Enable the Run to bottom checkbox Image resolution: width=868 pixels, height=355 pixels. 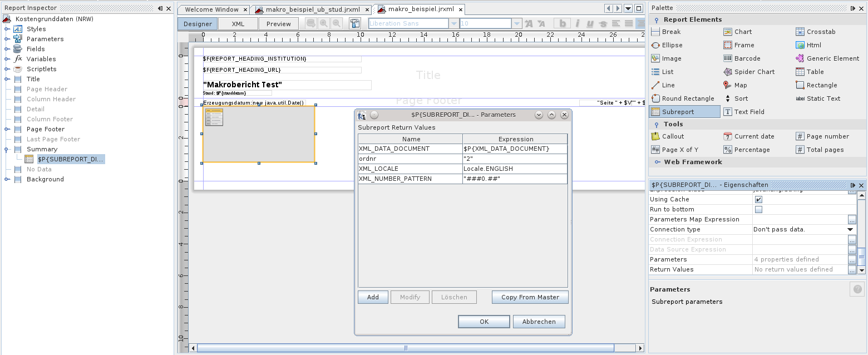[x=758, y=210]
